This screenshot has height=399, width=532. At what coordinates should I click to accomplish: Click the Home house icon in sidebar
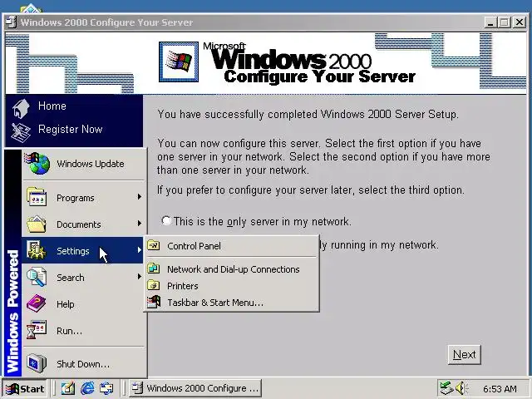tap(21, 108)
